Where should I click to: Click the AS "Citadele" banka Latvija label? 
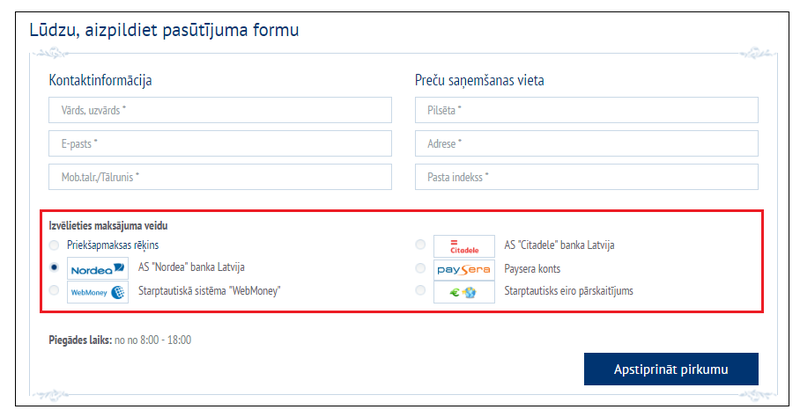[x=559, y=245]
